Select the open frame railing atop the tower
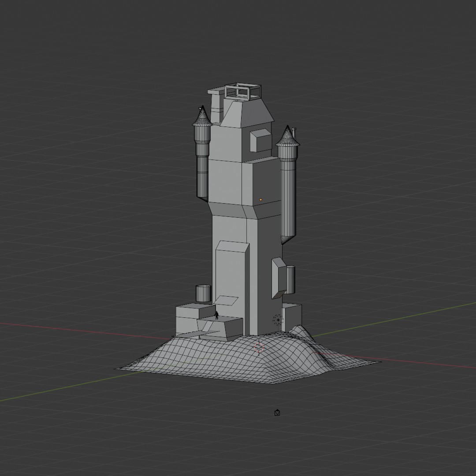 (243, 91)
